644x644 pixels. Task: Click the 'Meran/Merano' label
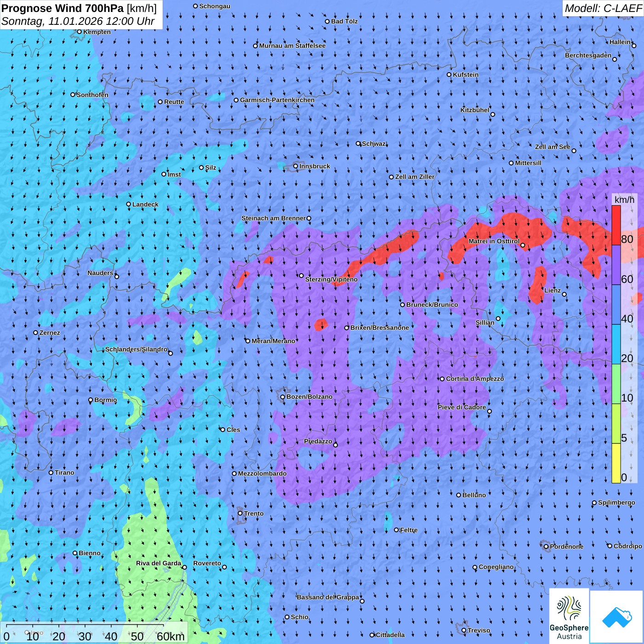click(274, 341)
